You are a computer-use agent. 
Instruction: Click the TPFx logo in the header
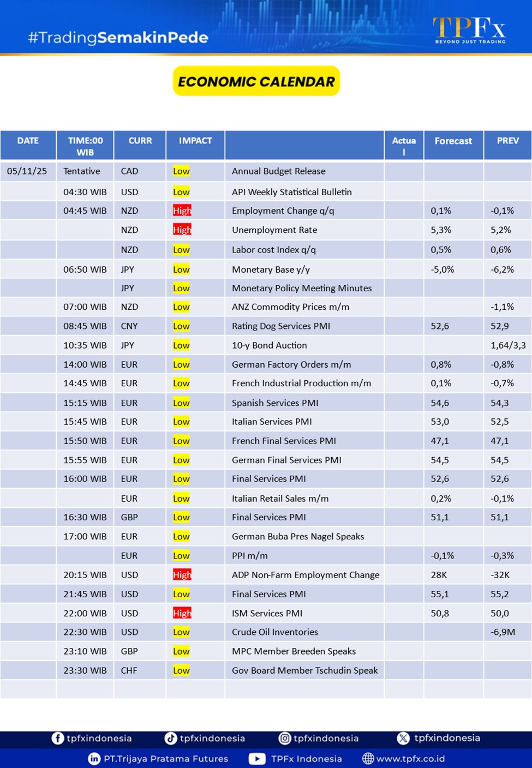[x=469, y=29]
